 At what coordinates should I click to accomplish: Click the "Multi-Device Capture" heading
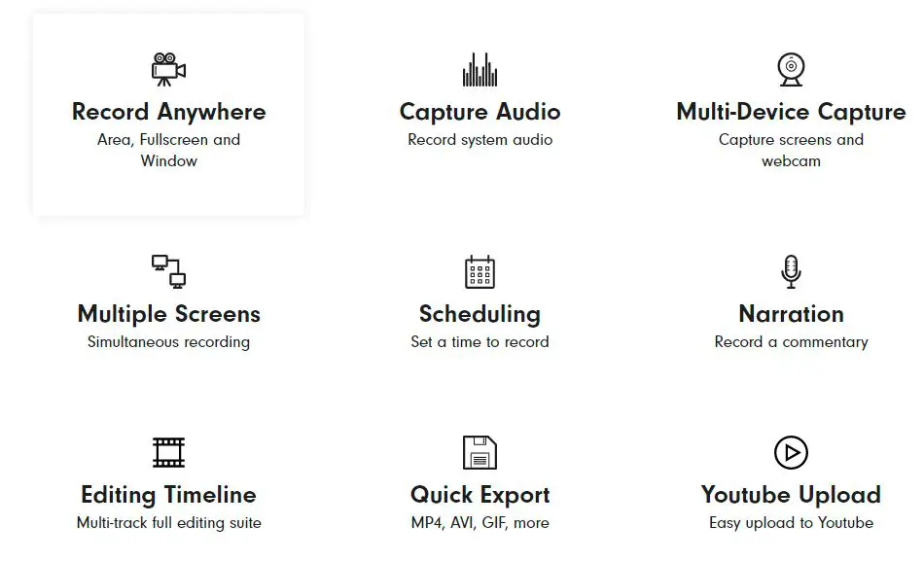(791, 112)
